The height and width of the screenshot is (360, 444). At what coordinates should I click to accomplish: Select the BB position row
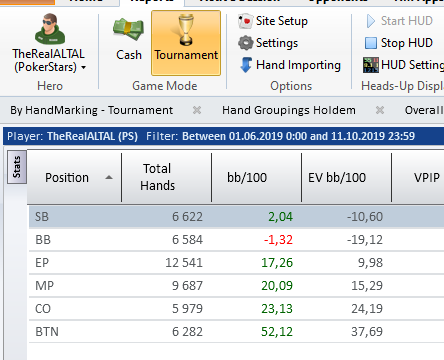236,240
